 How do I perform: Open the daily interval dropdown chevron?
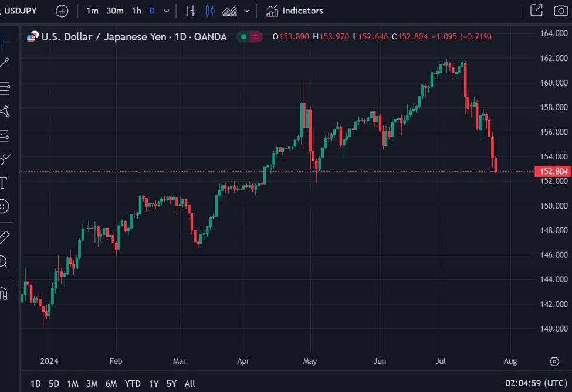point(166,11)
